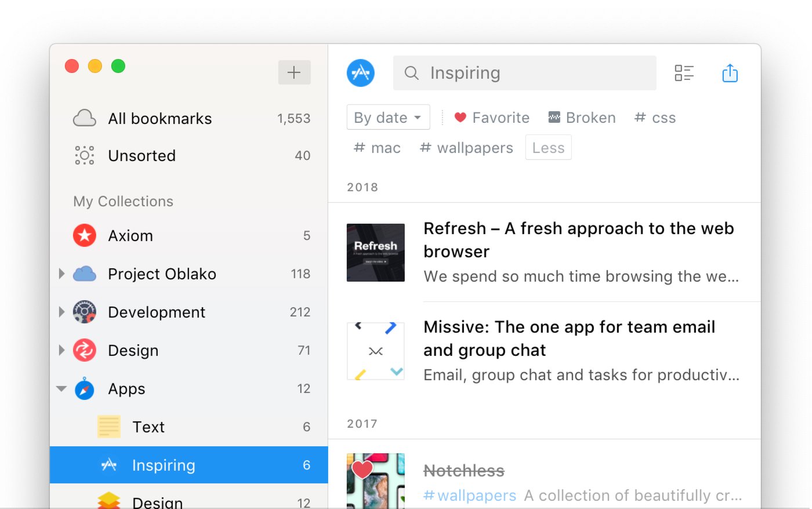The width and height of the screenshot is (812, 509).
Task: Open the Missive bookmark thumbnail
Action: click(x=376, y=351)
